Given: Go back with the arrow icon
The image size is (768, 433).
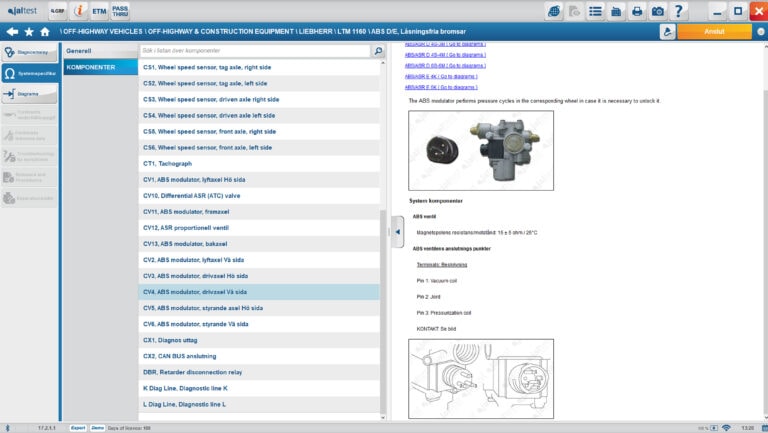Looking at the screenshot, I should click(12, 32).
